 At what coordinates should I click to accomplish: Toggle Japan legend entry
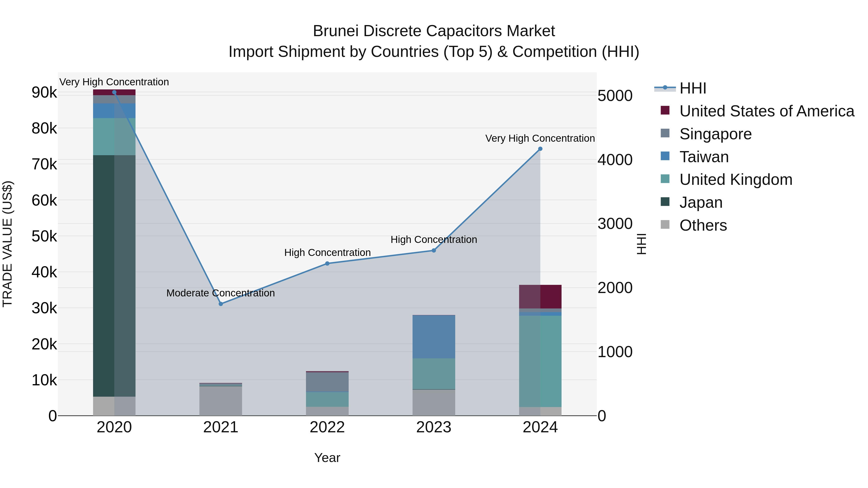pyautogui.click(x=692, y=202)
